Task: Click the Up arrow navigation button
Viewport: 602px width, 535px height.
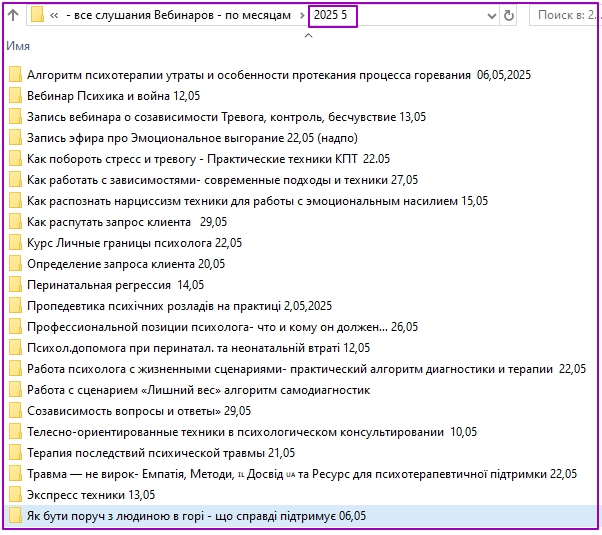Action: [x=12, y=16]
